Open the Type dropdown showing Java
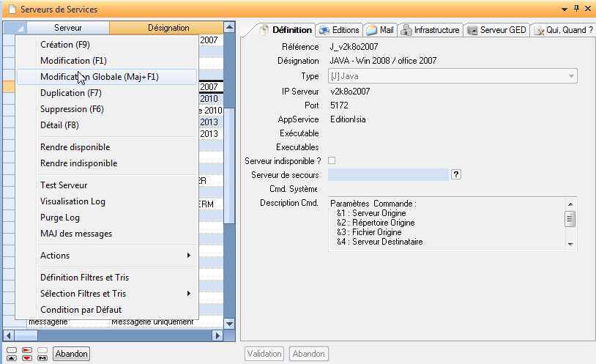The height and width of the screenshot is (364, 596). [x=570, y=76]
